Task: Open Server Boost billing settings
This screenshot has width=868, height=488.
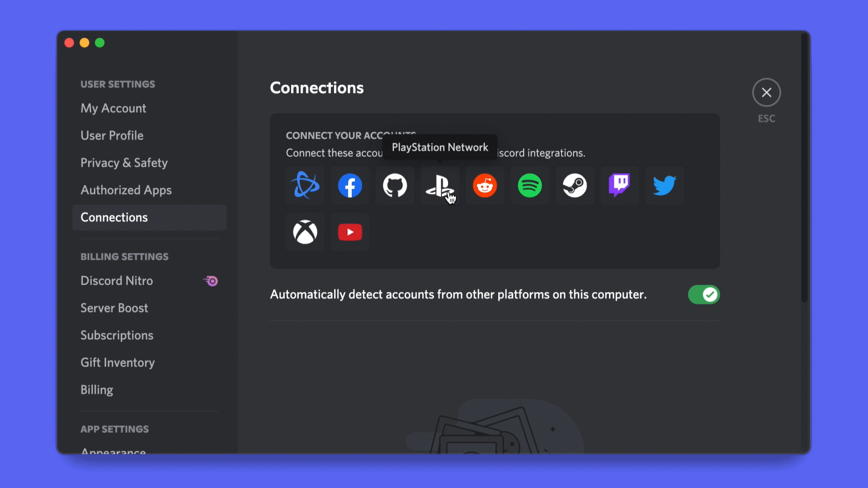Action: [x=114, y=307]
